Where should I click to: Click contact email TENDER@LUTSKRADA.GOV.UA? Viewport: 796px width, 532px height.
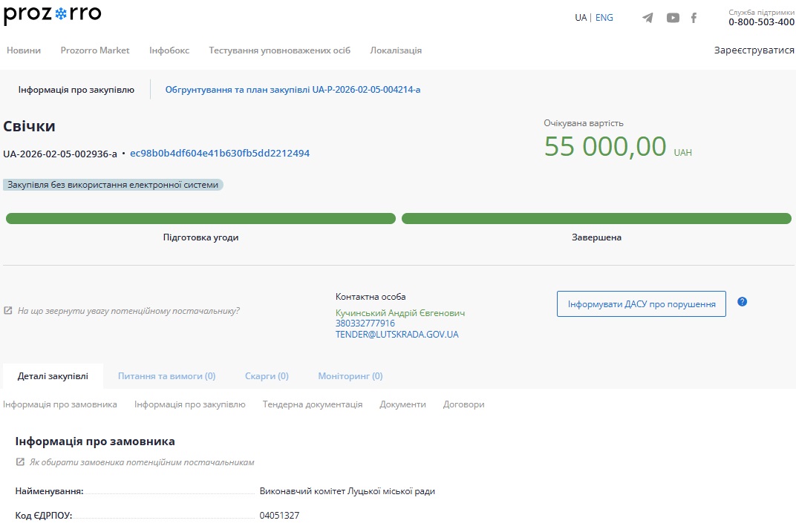[x=397, y=335]
